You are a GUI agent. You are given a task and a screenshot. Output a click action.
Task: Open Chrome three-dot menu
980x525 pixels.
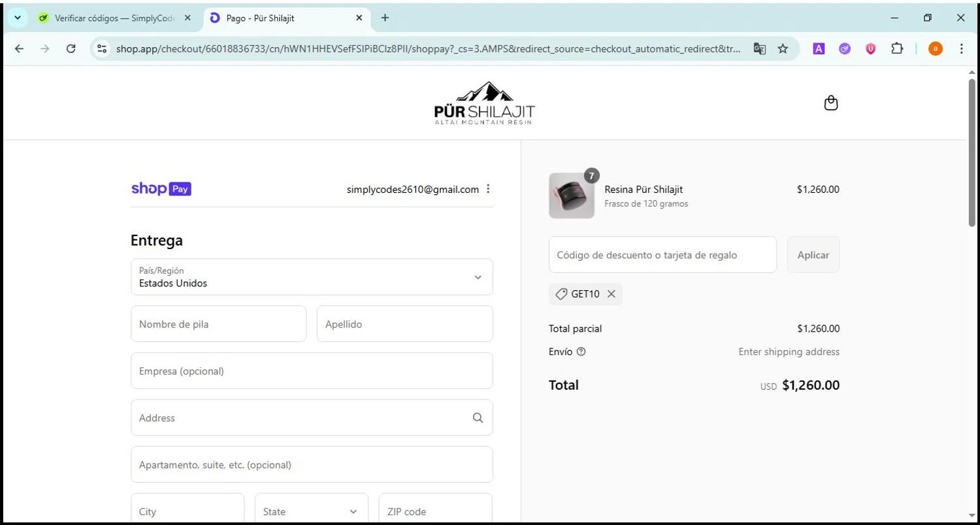tap(961, 48)
